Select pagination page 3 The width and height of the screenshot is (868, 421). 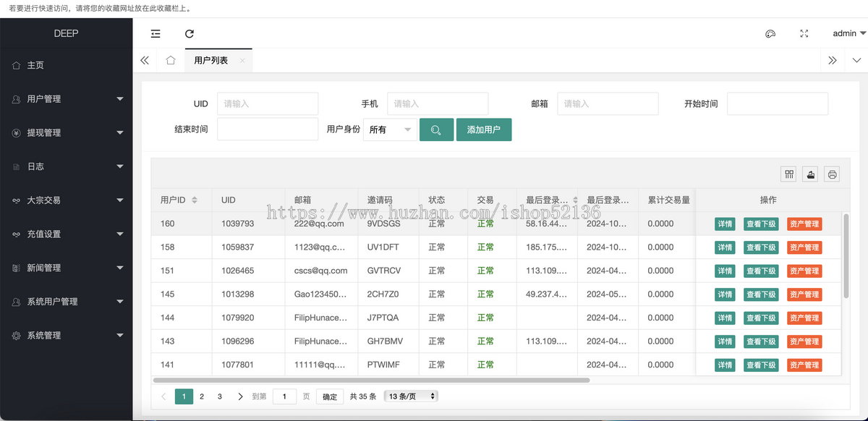[x=220, y=396]
